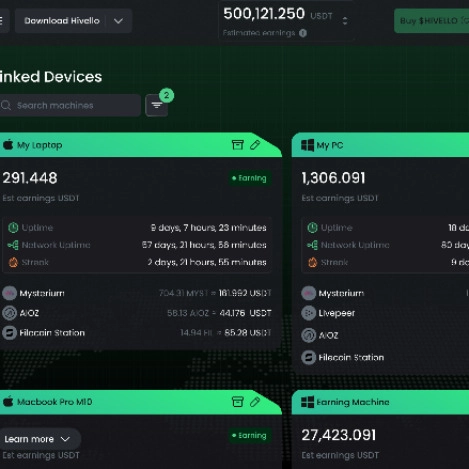Click the AIOZ icon on My PC
Screen dimensions: 469x469
(x=309, y=335)
